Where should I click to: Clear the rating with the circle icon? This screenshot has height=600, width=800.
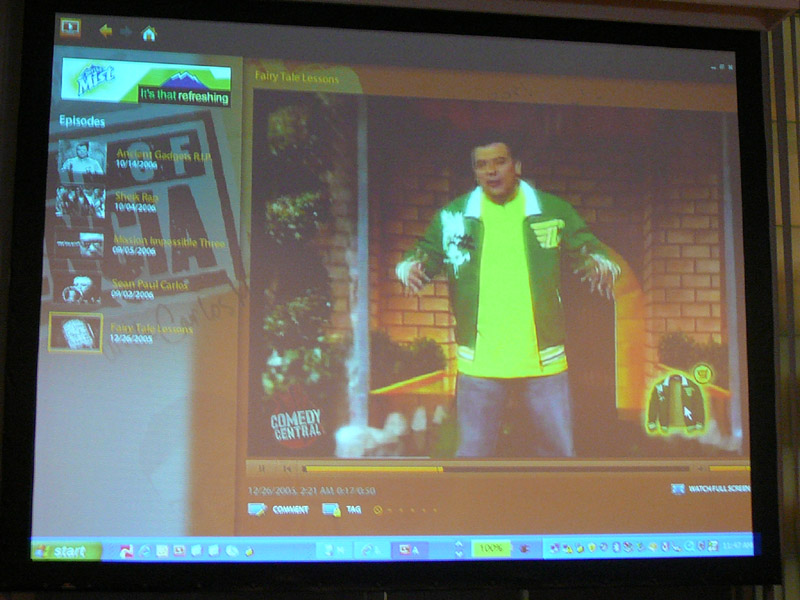click(378, 510)
